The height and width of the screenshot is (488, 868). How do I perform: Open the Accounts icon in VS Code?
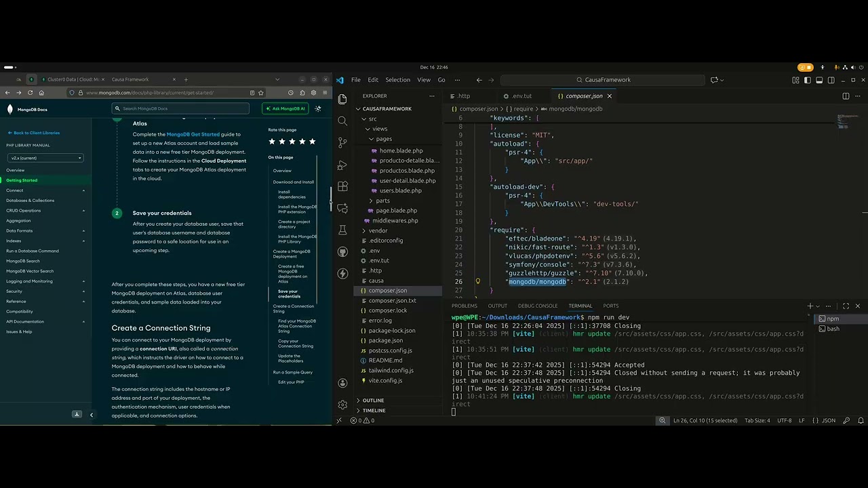[342, 383]
